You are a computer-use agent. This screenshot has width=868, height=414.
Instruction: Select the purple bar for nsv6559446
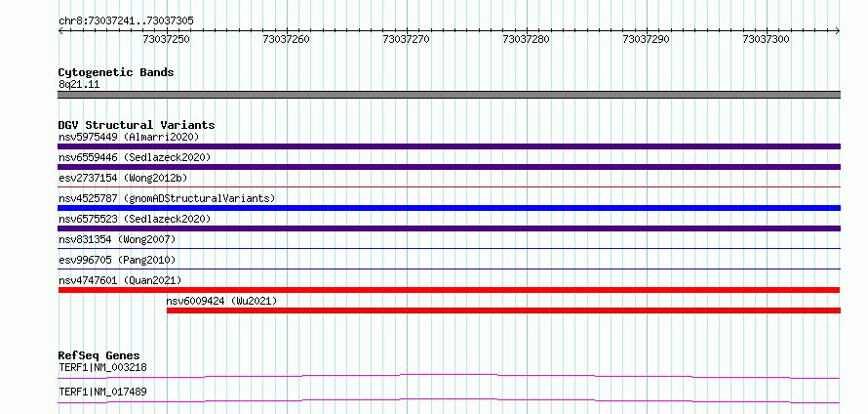click(x=449, y=167)
